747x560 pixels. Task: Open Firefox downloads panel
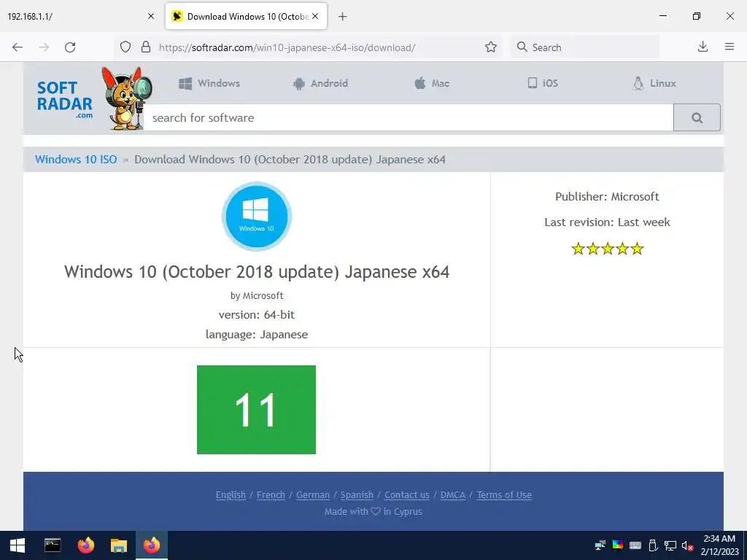703,47
